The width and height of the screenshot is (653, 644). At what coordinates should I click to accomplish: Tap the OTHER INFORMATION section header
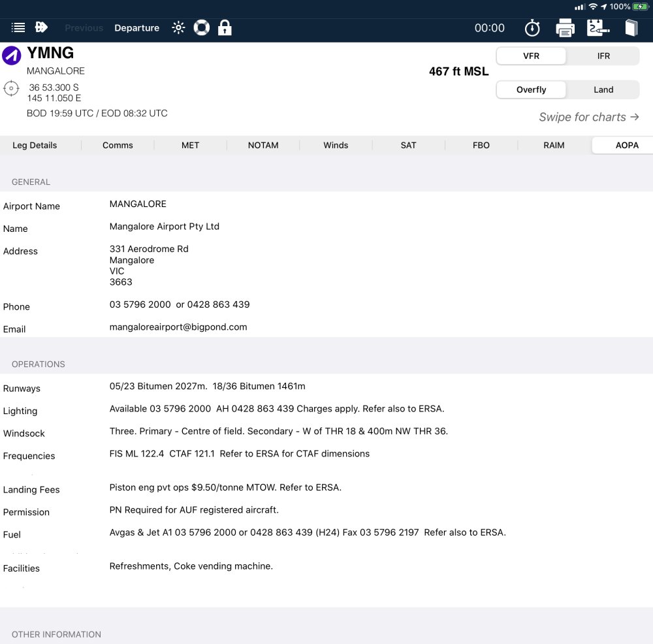point(56,634)
